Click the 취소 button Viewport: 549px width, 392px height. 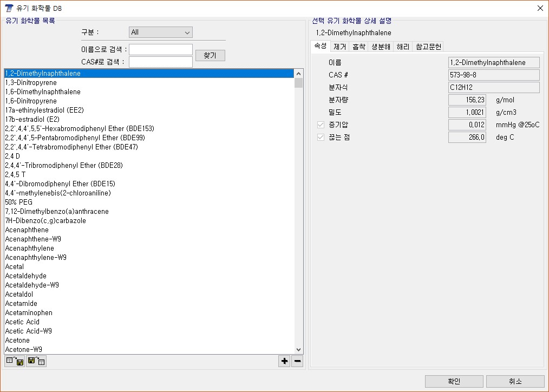[x=515, y=381]
